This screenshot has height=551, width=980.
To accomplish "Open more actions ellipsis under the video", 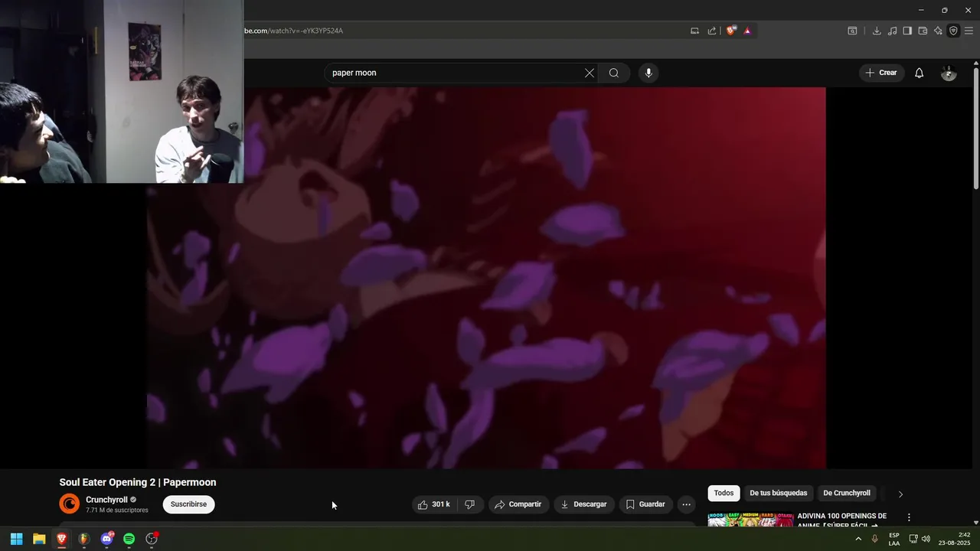I will click(686, 504).
